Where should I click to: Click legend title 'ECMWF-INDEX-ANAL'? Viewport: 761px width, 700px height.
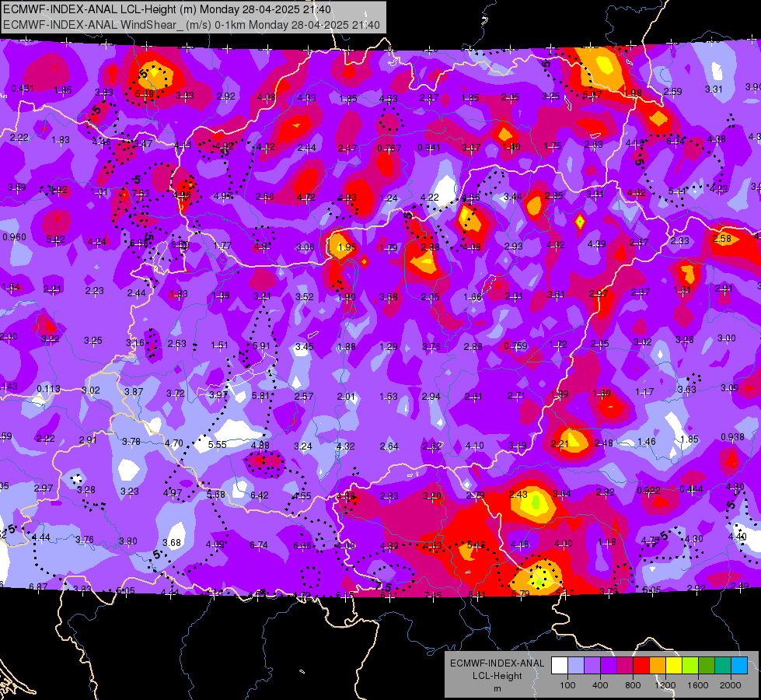pos(497,663)
